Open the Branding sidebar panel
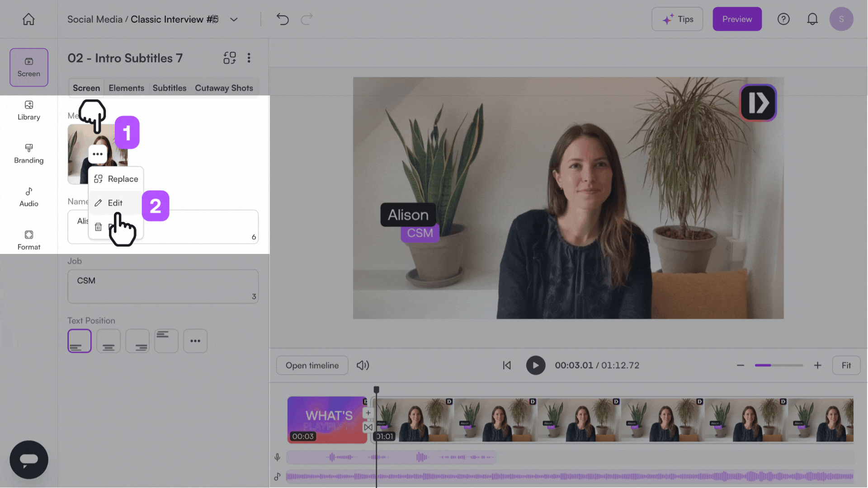Viewport: 868px width, 488px height. coord(28,154)
